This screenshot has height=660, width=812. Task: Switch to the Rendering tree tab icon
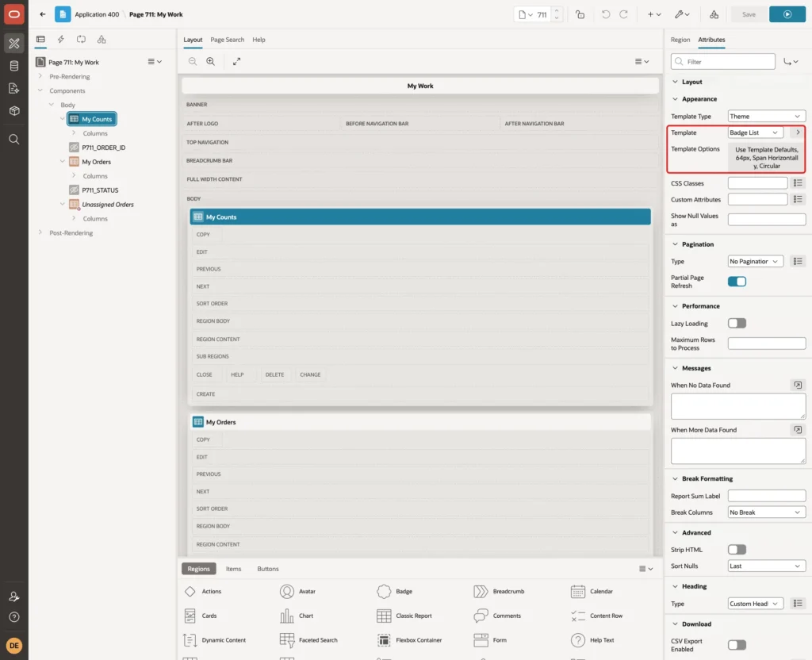click(x=40, y=40)
